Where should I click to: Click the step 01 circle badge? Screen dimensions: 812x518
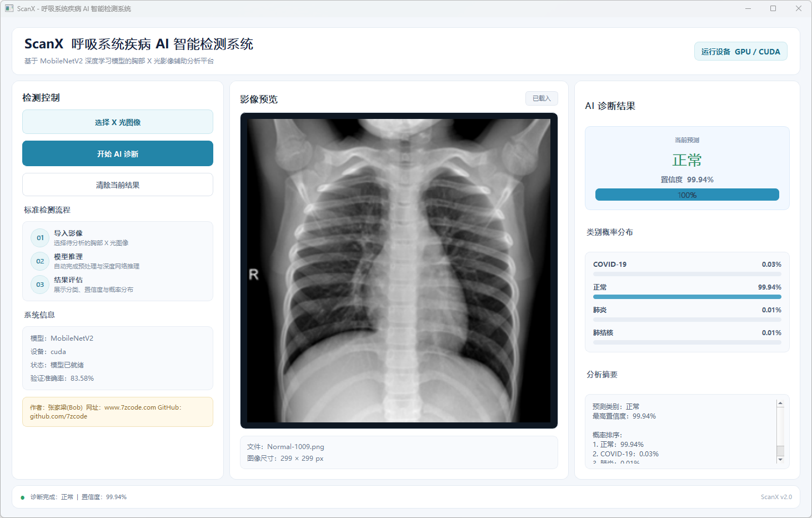click(40, 238)
